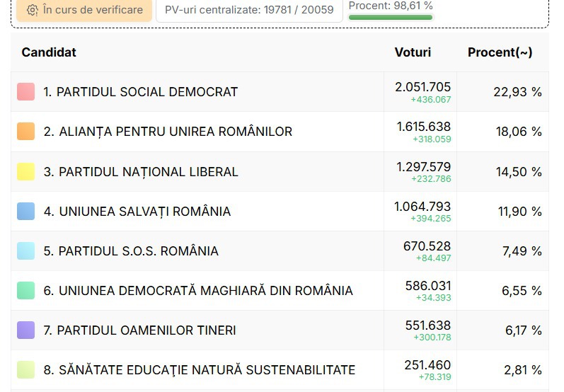
Task: Click the yellow Partidul Național Liberal swatch
Action: click(x=26, y=171)
